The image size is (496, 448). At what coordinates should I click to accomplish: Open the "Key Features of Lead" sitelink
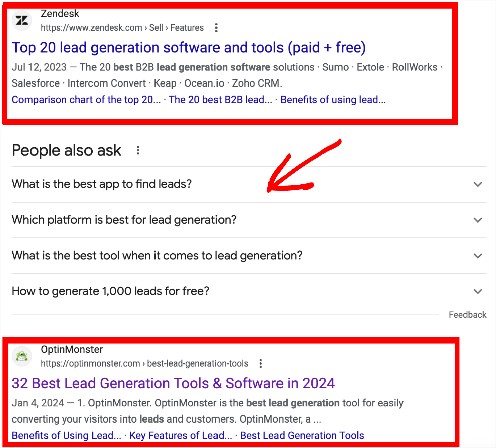[x=180, y=435]
